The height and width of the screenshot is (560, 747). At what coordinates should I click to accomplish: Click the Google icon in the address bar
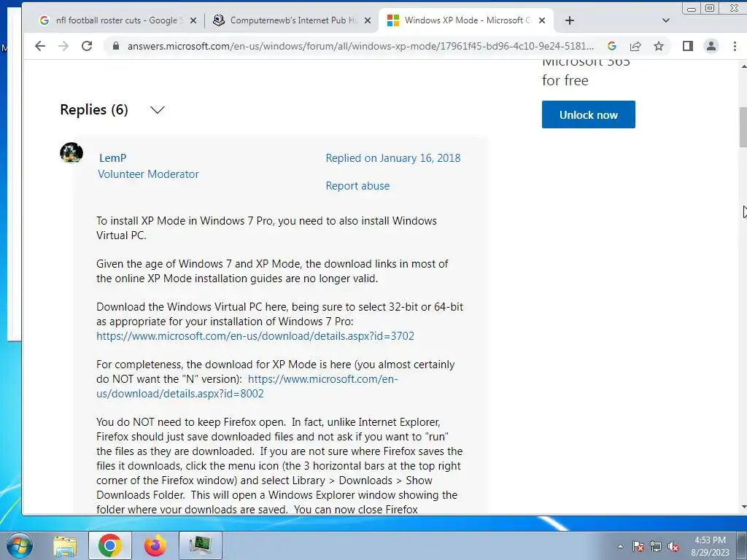(612, 46)
